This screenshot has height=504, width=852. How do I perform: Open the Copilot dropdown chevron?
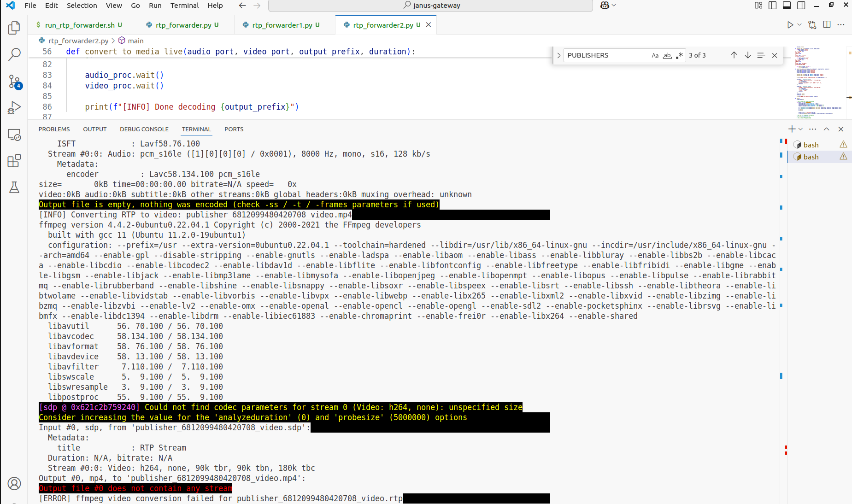(x=614, y=6)
